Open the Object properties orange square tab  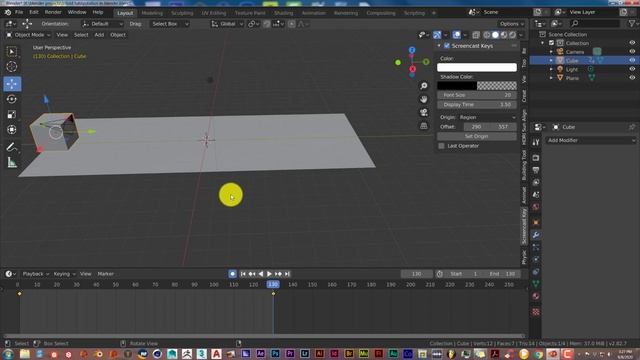[x=536, y=222]
